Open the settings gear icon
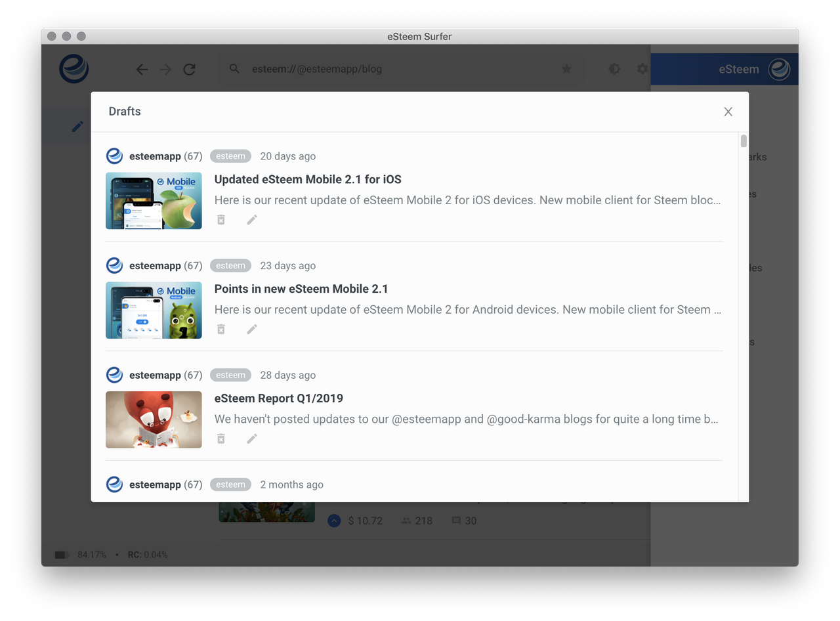 pyautogui.click(x=642, y=69)
